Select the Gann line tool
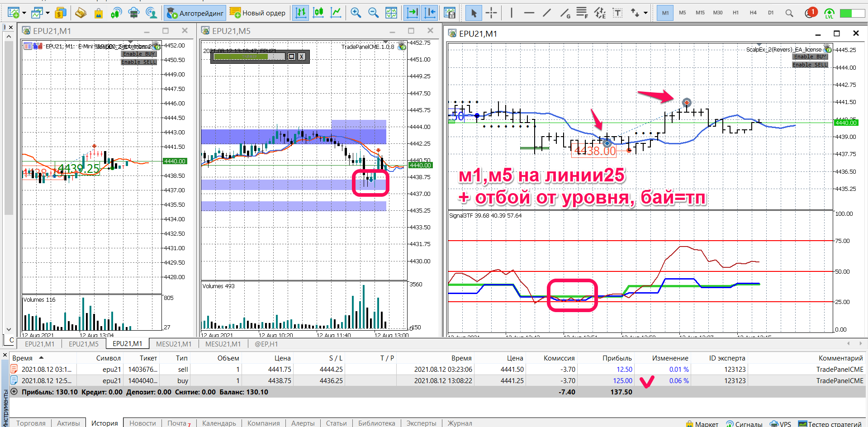868x427 pixels. (x=565, y=13)
